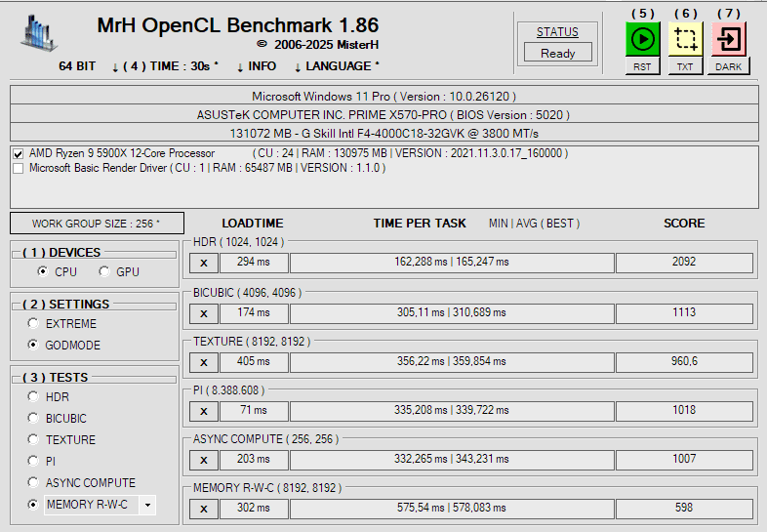Click PI time 335,208 ms | 339,722 ms
767x532 pixels.
point(452,411)
